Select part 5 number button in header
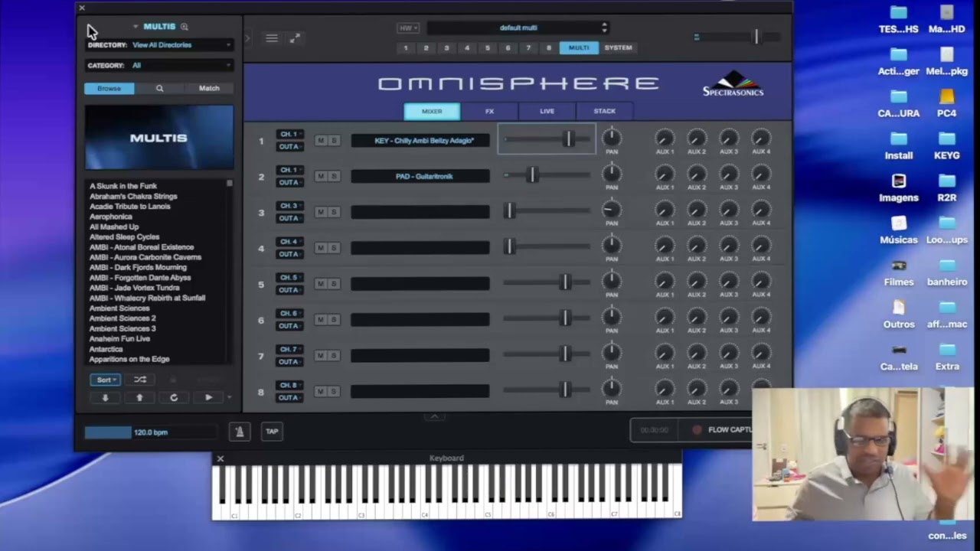 [487, 48]
